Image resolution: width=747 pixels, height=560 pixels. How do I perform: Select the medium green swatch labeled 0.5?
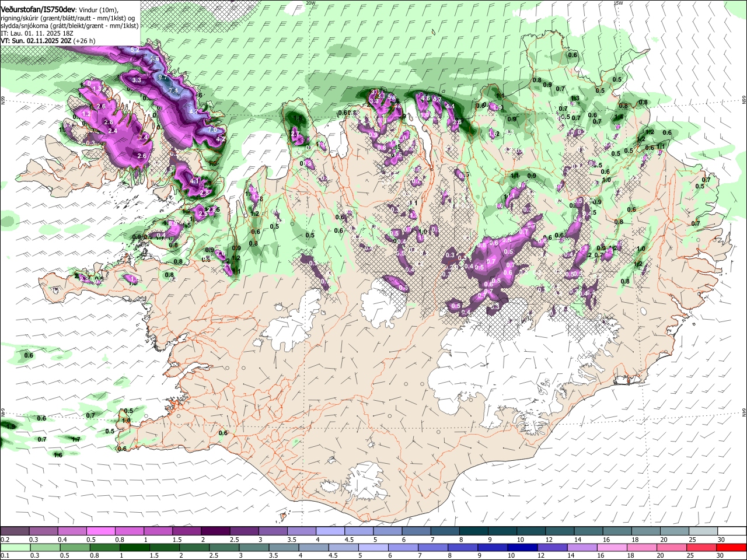[74, 547]
